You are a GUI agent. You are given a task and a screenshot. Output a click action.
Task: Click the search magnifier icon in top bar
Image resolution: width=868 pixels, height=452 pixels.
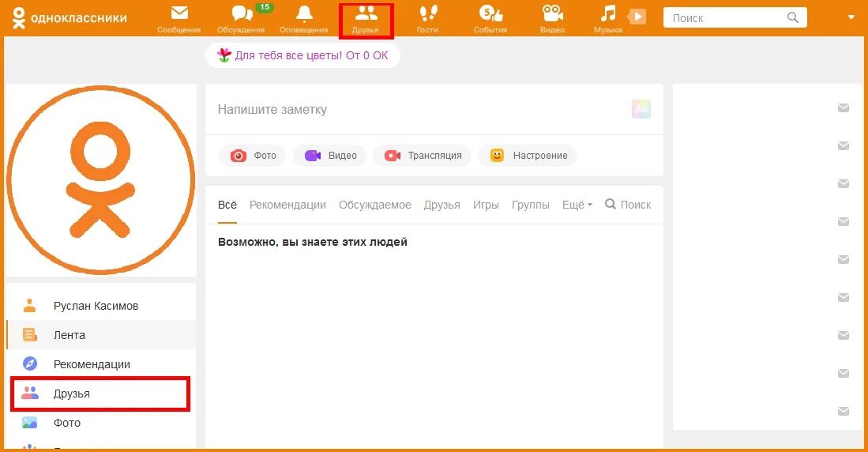tap(793, 17)
